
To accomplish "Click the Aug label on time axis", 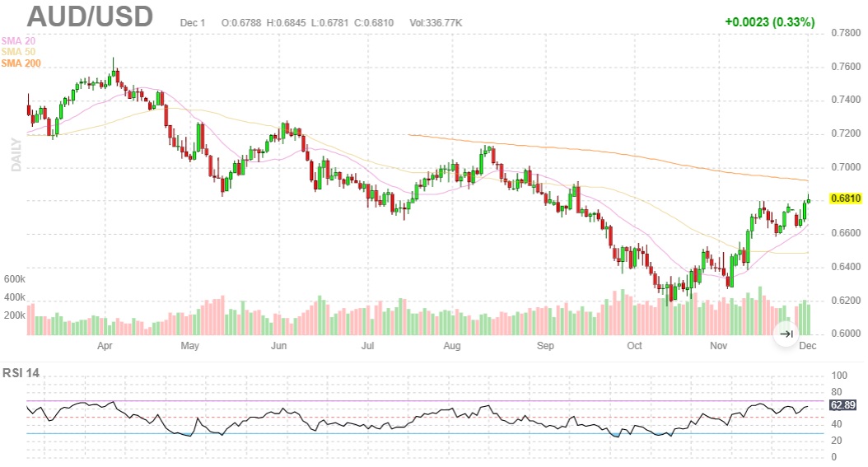I will point(452,346).
